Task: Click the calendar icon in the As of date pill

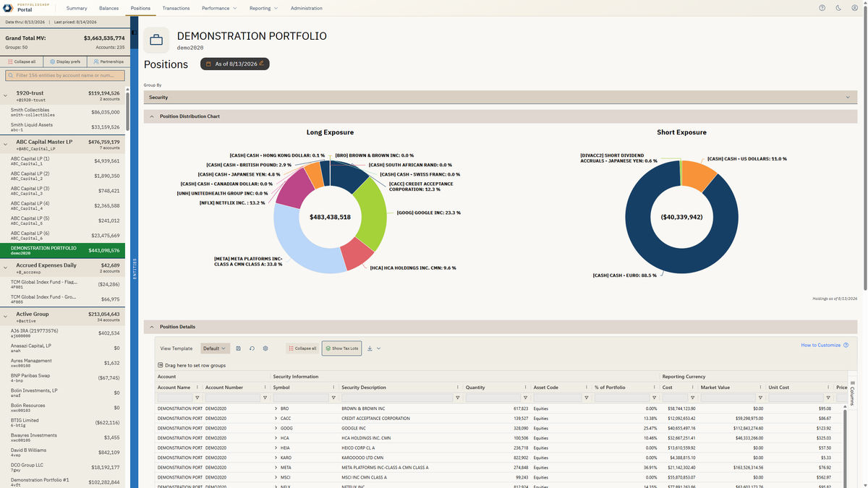Action: click(x=208, y=64)
